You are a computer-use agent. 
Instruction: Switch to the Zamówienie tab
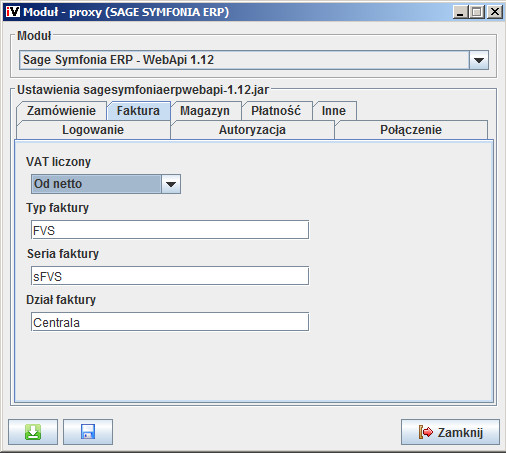[61, 111]
